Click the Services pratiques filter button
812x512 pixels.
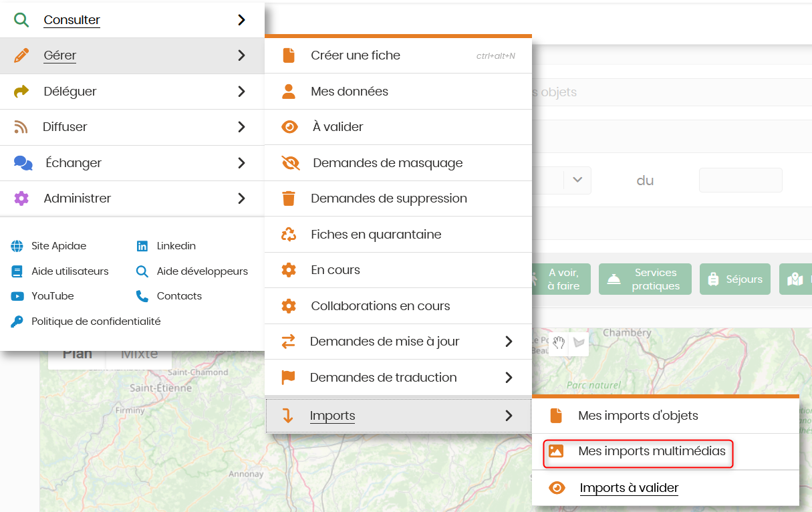[x=645, y=279]
